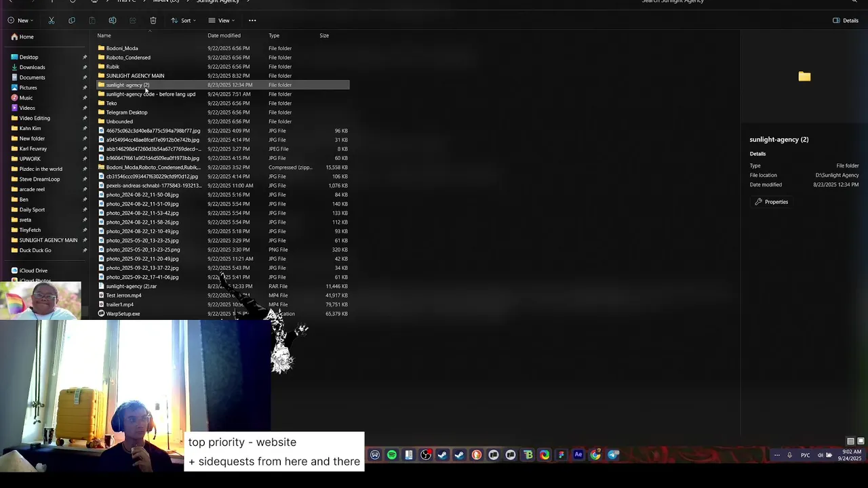This screenshot has width=868, height=488.
Task: Switch to large thumbnails view icon bottom-right
Action: [x=861, y=441]
